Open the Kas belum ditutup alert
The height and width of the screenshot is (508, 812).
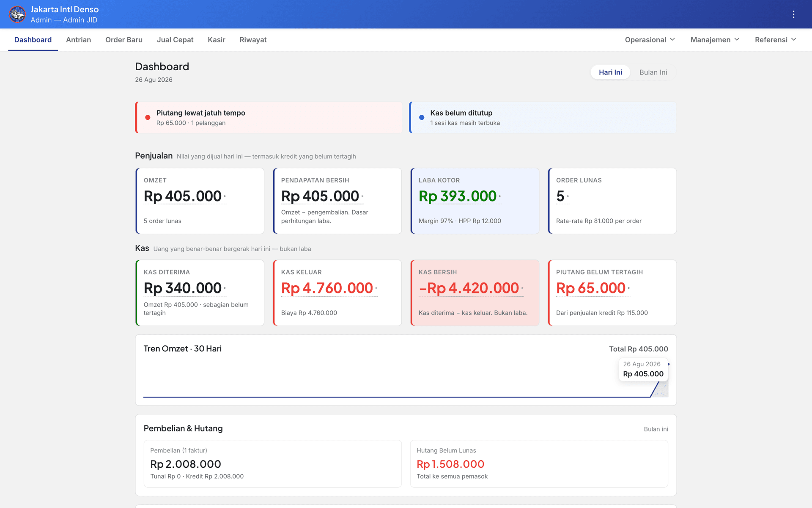point(543,118)
